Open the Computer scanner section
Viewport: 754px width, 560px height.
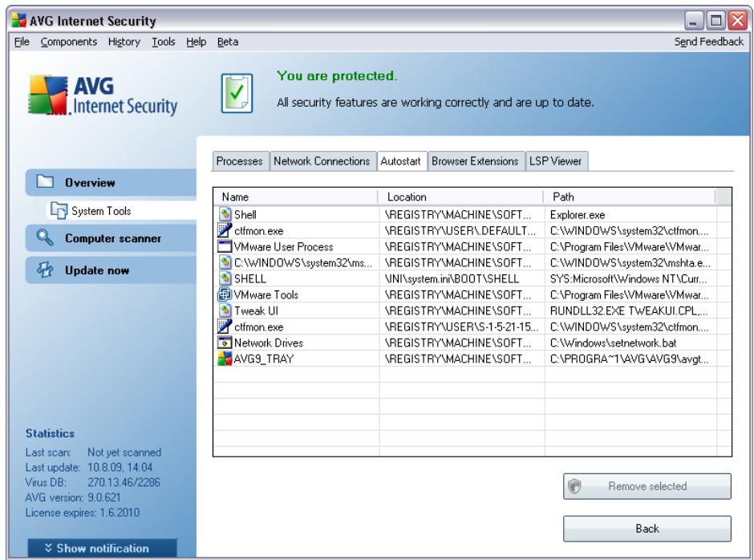(x=111, y=238)
